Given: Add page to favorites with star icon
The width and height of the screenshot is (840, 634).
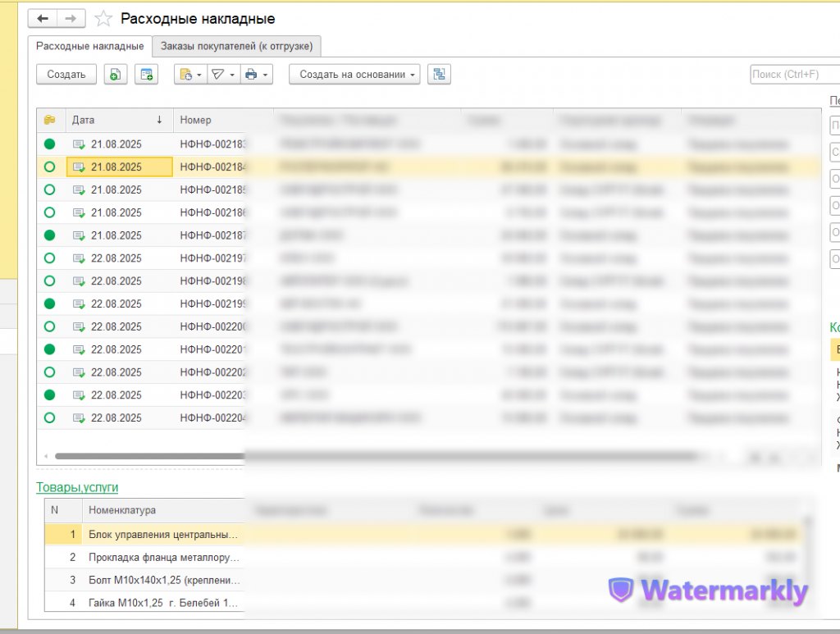Looking at the screenshot, I should point(103,20).
